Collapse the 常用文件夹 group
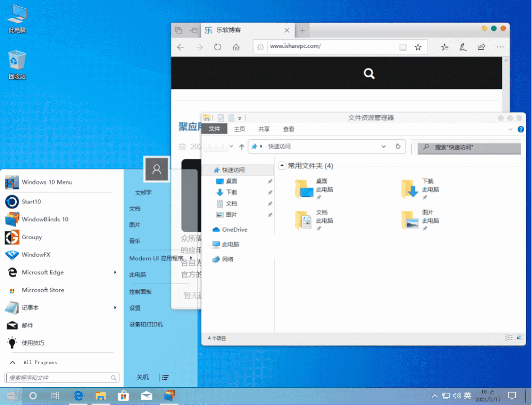 click(282, 165)
